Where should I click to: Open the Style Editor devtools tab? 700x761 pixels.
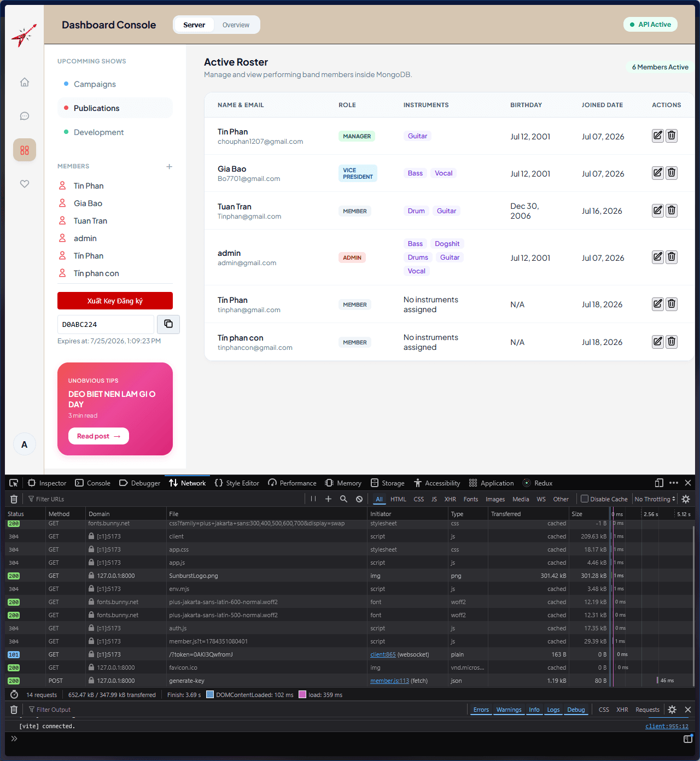point(237,483)
